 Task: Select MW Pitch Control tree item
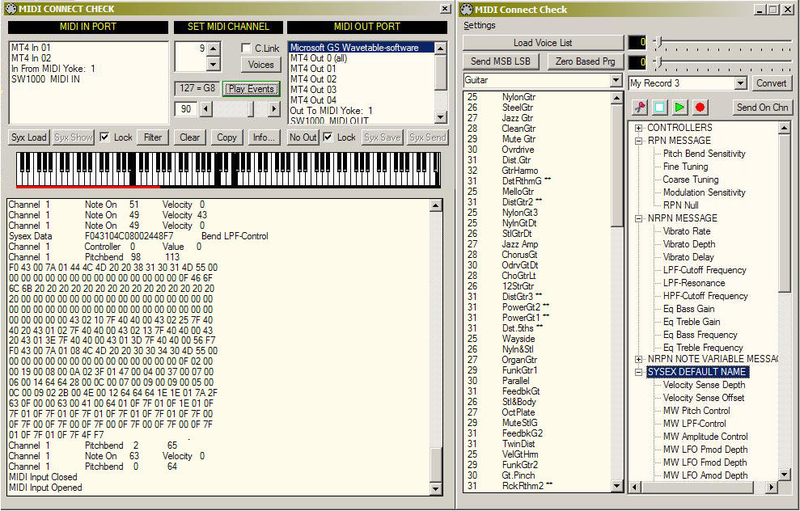point(696,411)
